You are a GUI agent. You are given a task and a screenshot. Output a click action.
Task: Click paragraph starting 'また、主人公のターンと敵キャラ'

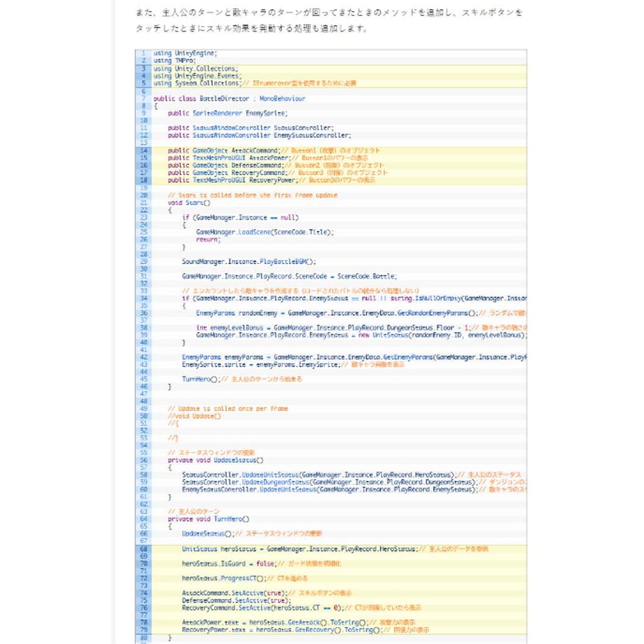[329, 20]
